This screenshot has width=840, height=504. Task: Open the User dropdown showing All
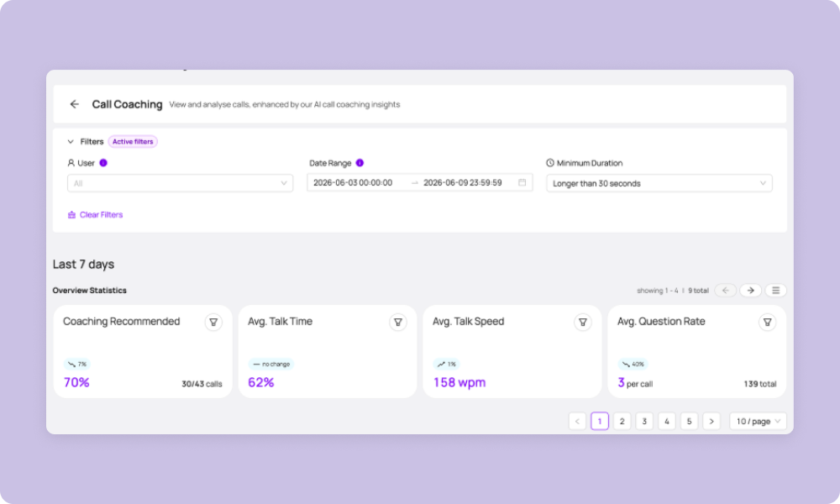point(180,183)
